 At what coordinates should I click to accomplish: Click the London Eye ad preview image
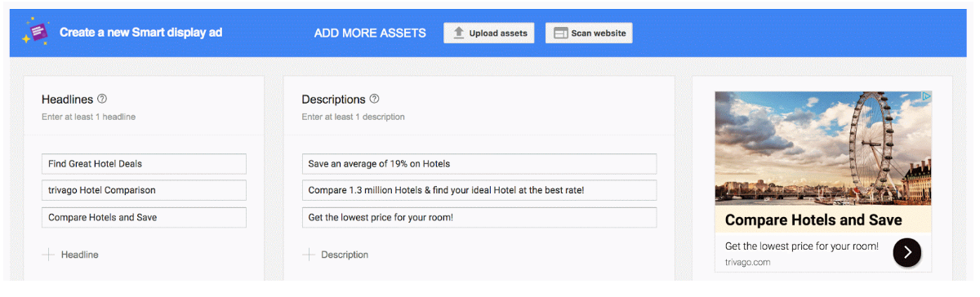[x=823, y=148]
